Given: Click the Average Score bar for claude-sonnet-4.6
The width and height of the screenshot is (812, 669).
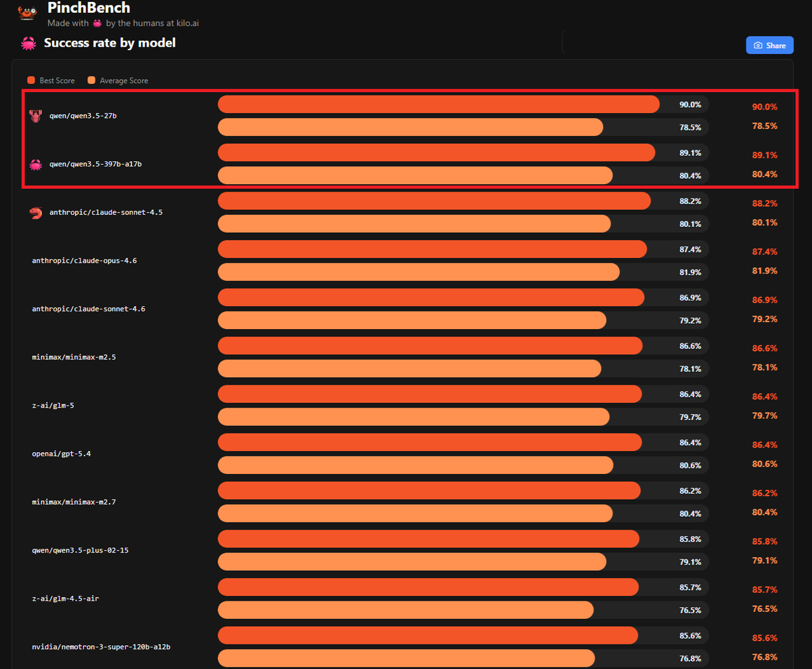Looking at the screenshot, I should tap(412, 320).
